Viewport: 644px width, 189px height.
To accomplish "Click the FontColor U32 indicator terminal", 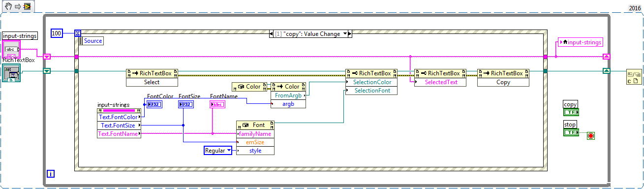I will [154, 104].
